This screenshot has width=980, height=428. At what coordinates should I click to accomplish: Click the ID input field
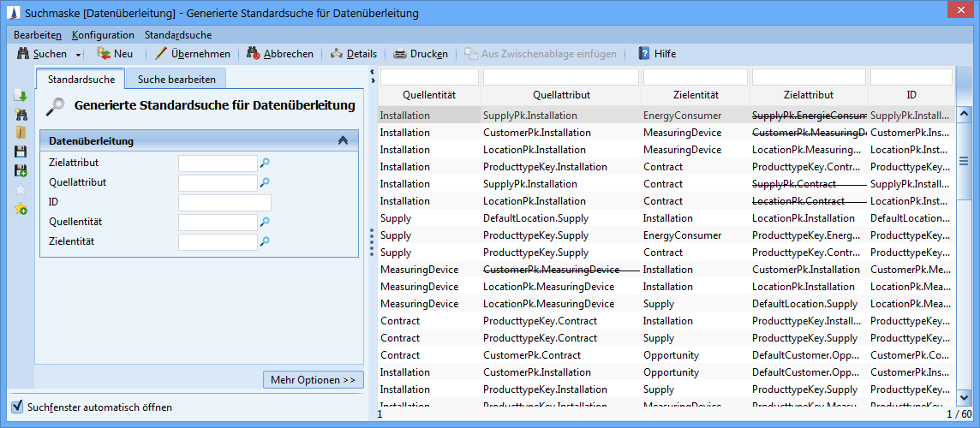click(x=224, y=203)
